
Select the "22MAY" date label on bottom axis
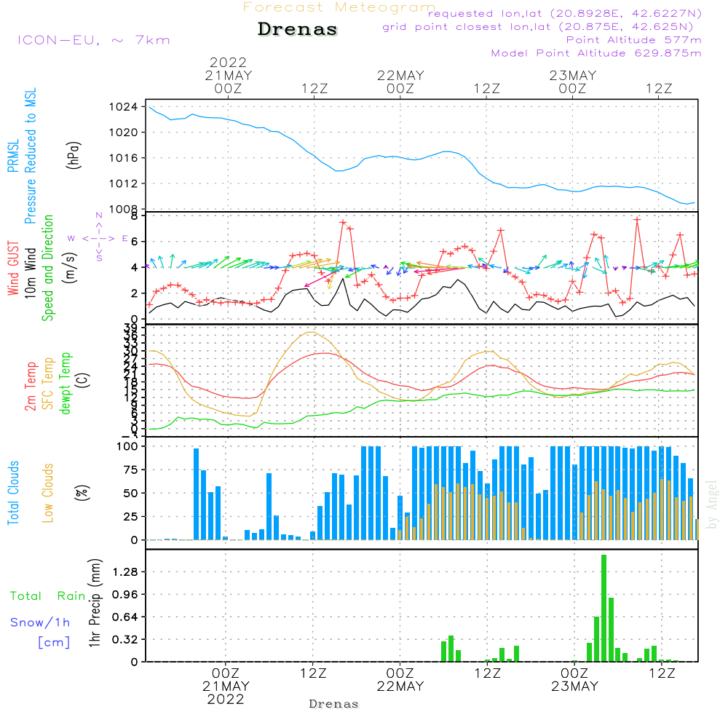(x=400, y=687)
